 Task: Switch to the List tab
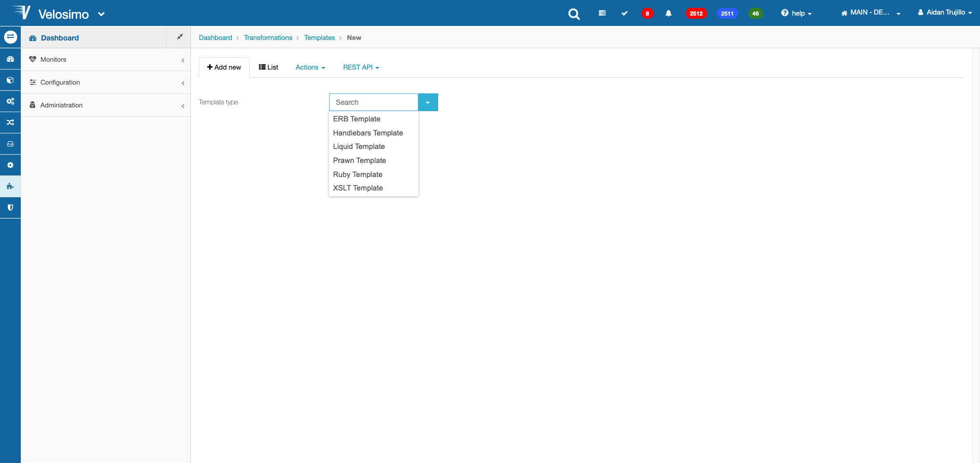point(268,67)
